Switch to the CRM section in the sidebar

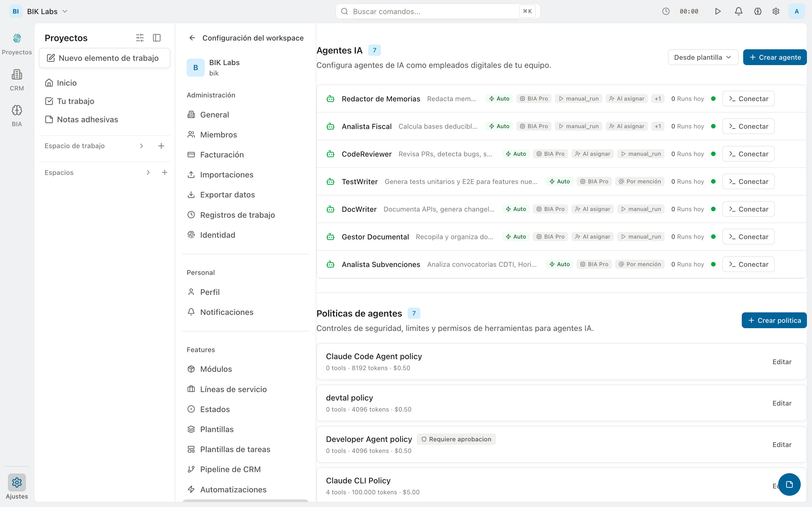tap(17, 79)
